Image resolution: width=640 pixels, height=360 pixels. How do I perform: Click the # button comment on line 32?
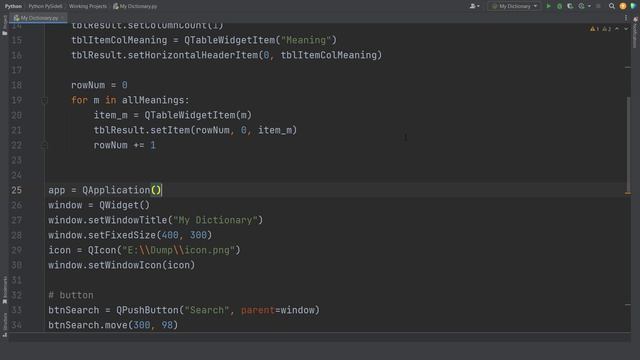click(x=71, y=295)
